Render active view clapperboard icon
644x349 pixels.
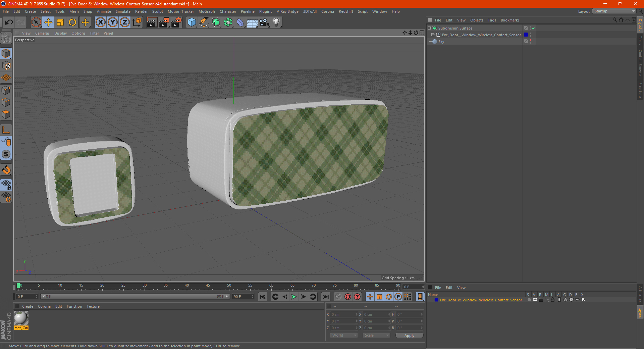[152, 22]
